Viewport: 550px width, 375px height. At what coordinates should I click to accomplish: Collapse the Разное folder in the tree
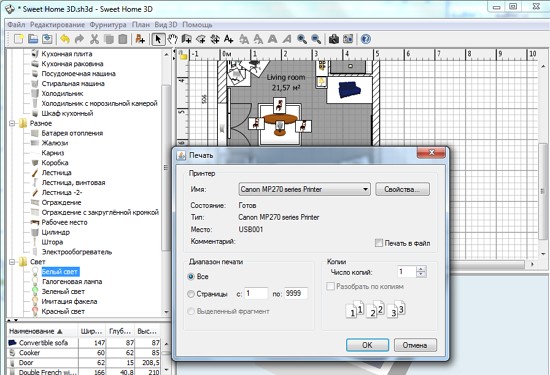tap(12, 123)
